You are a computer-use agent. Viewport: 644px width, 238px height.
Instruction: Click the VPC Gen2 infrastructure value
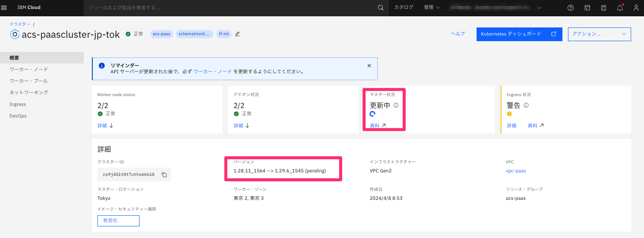tap(381, 171)
